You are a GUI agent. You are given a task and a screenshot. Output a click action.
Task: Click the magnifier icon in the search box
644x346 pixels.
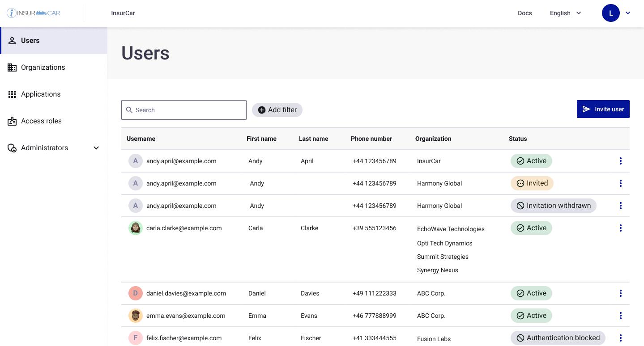click(x=129, y=110)
